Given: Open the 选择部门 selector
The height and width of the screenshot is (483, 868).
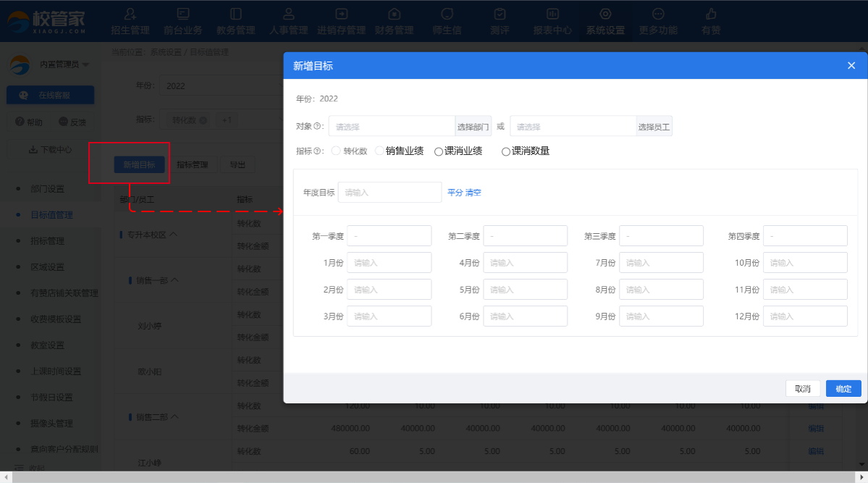Looking at the screenshot, I should click(473, 127).
